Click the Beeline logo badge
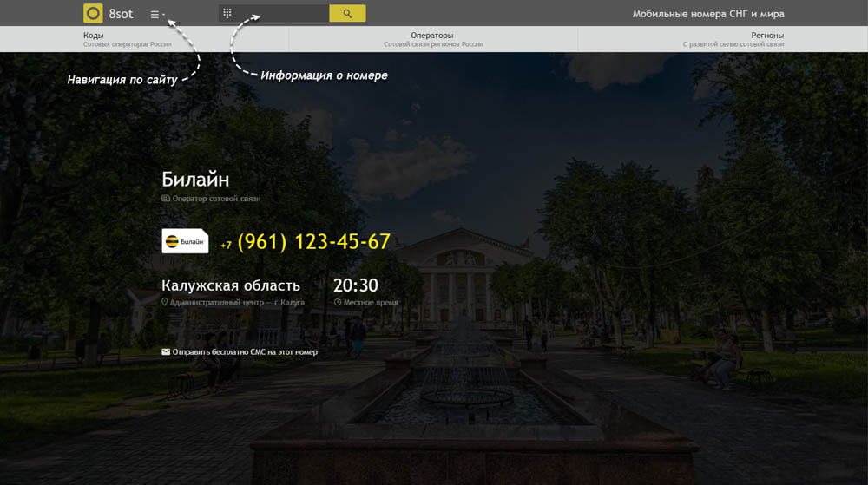Screen dimensions: 868x485 pos(185,241)
